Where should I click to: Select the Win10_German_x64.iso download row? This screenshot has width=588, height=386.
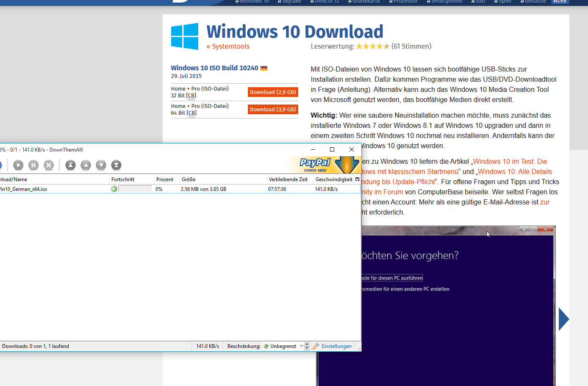180,189
